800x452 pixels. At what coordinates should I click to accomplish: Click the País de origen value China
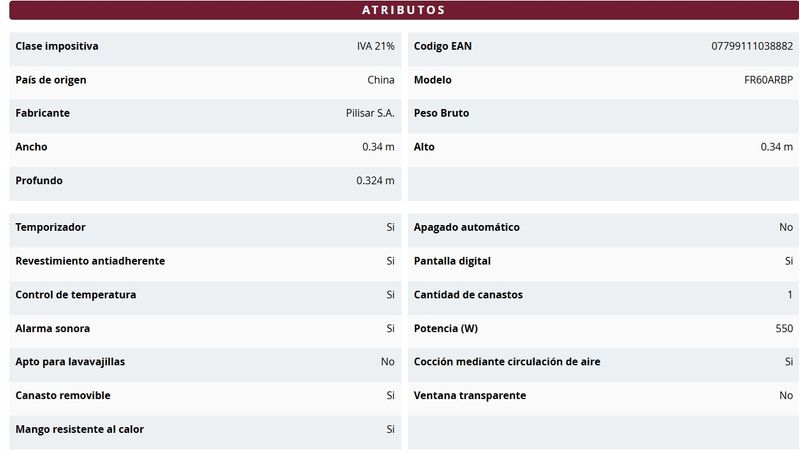pyautogui.click(x=381, y=80)
